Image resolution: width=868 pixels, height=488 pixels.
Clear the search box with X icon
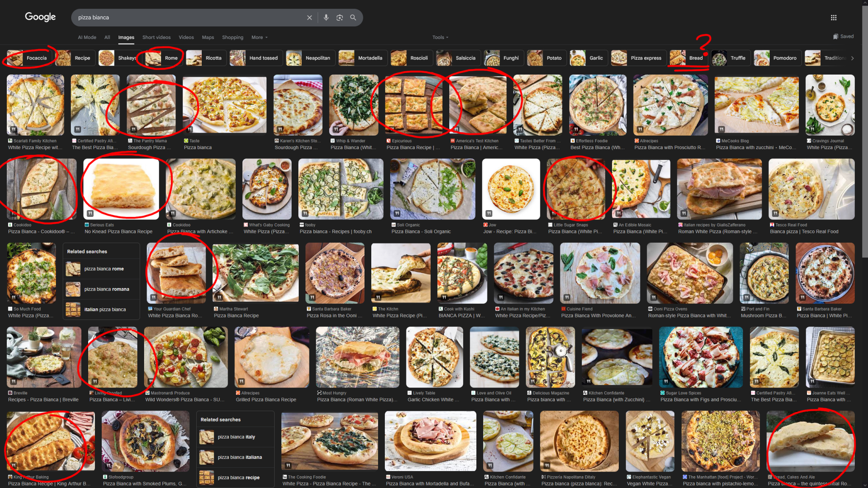pos(309,17)
